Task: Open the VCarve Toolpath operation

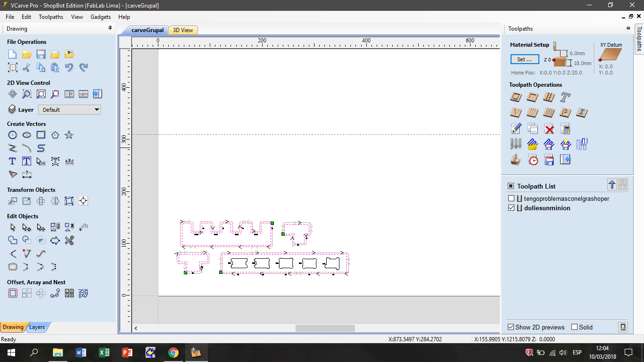Action: coord(516,113)
